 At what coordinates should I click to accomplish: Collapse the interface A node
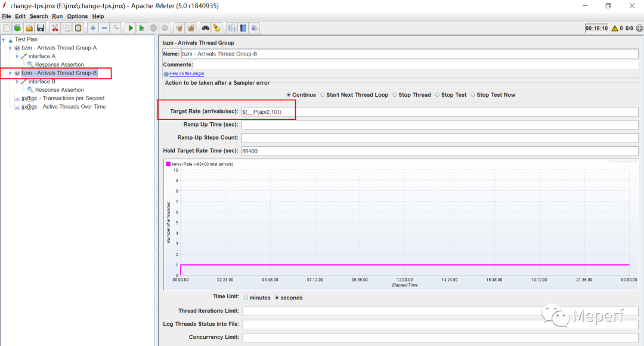(17, 56)
